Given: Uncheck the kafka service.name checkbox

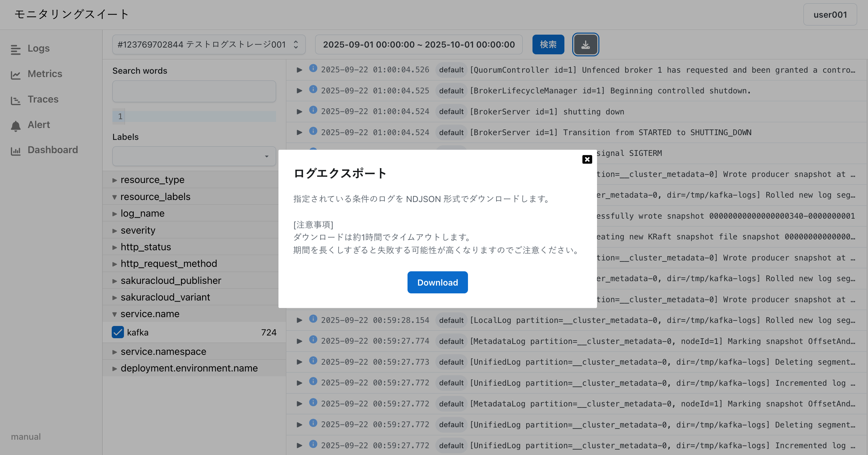Looking at the screenshot, I should [118, 332].
